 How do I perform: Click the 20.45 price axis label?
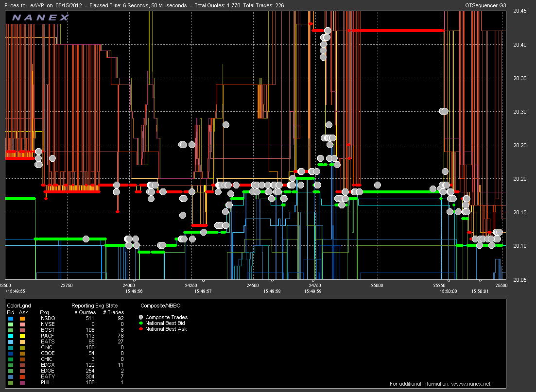(x=520, y=11)
